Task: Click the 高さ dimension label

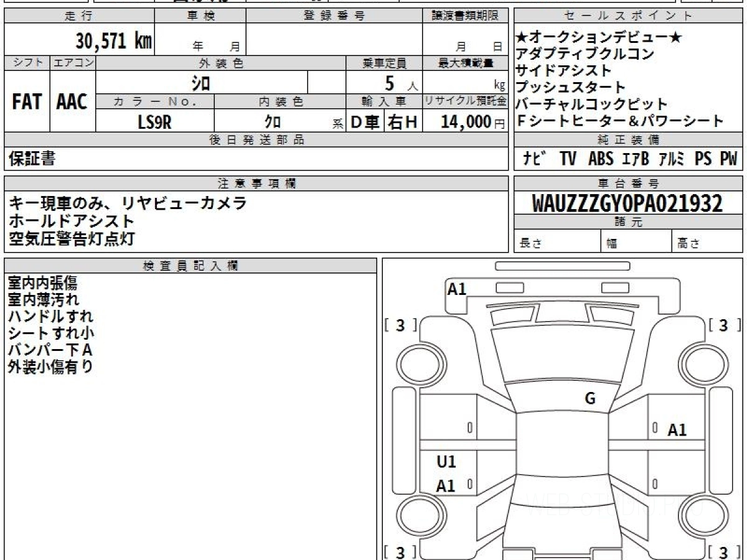Action: tap(688, 244)
